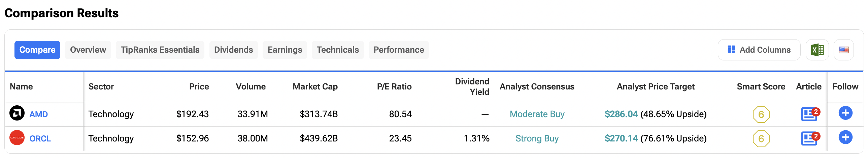Click the AMD company logo icon
Screen dimensions: 868x158
pyautogui.click(x=17, y=113)
